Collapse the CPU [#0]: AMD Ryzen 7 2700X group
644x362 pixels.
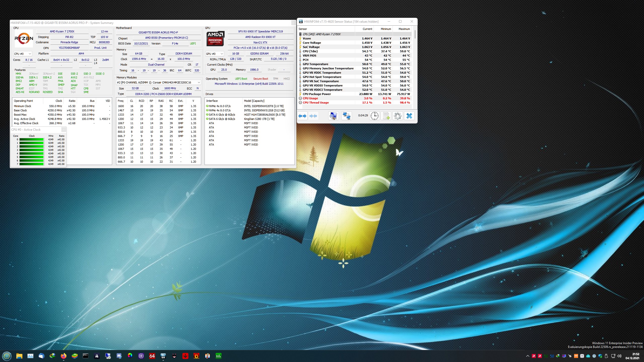(301, 34)
